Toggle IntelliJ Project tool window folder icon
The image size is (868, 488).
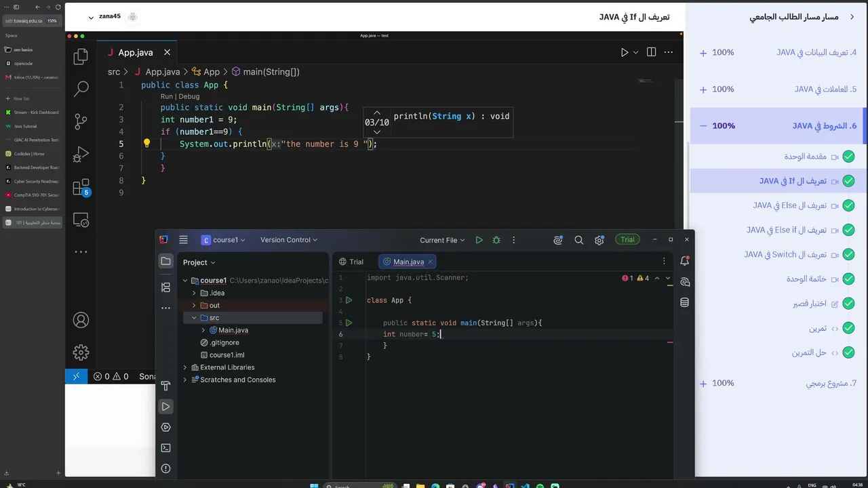coord(166,262)
